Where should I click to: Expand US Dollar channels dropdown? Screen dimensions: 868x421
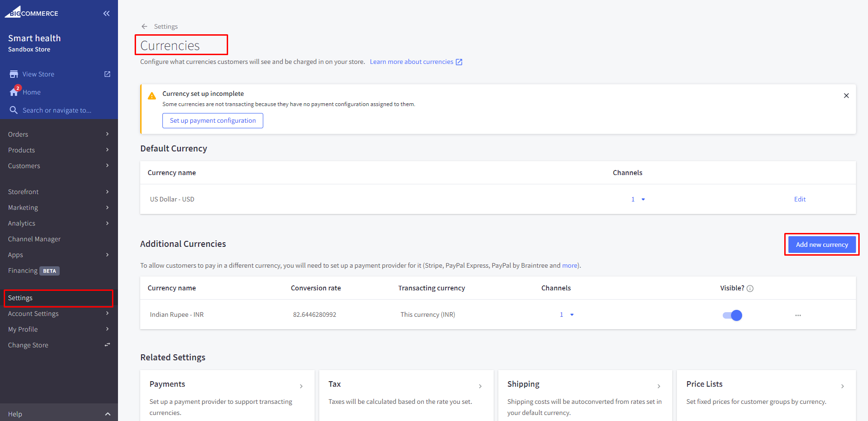click(x=643, y=200)
